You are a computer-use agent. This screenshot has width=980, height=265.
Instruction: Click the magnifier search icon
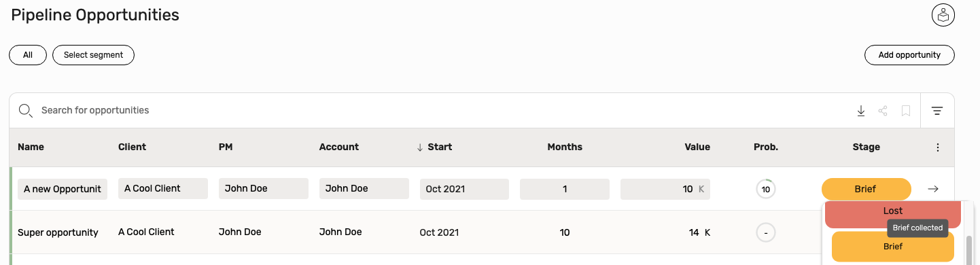point(25,111)
